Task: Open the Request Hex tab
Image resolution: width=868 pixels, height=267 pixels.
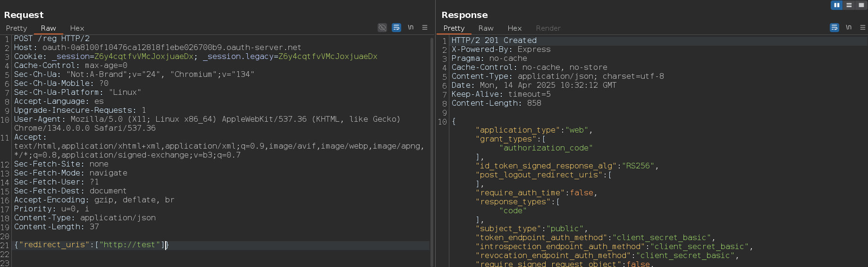Action: [77, 28]
